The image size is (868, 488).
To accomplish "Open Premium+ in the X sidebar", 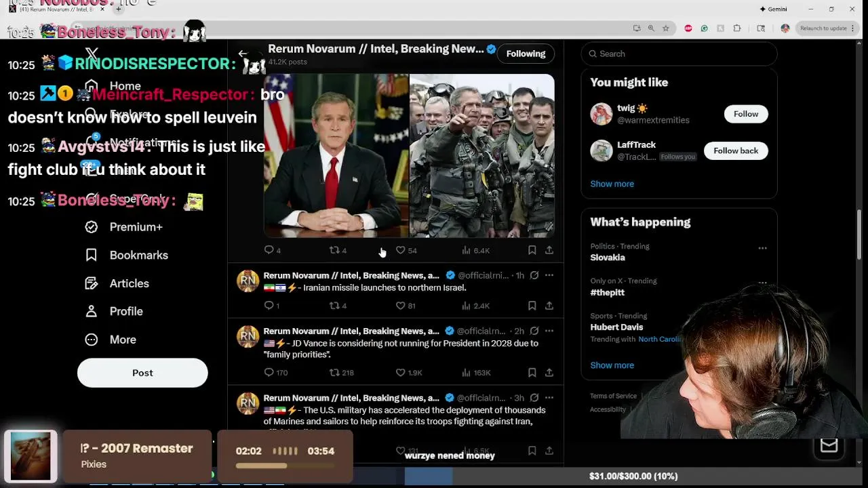I will 124,227.
